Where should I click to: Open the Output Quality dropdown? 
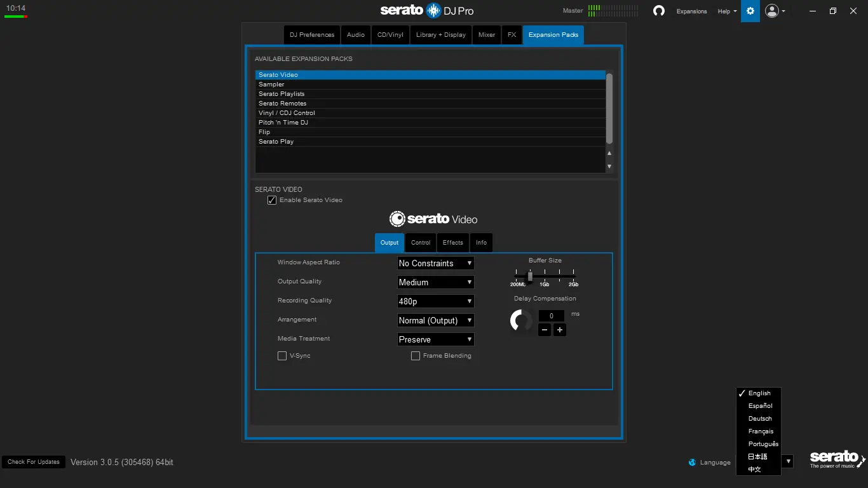436,282
